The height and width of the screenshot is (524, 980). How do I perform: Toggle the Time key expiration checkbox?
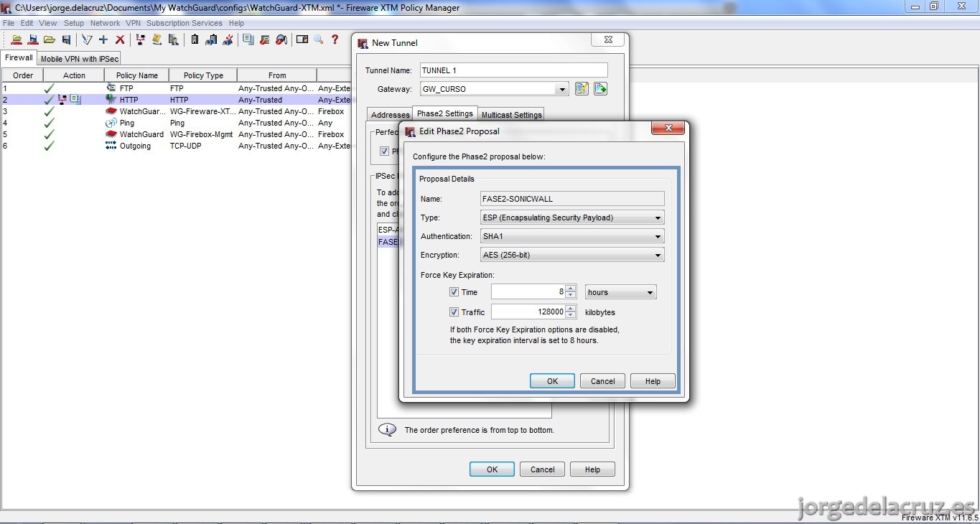[x=454, y=292]
